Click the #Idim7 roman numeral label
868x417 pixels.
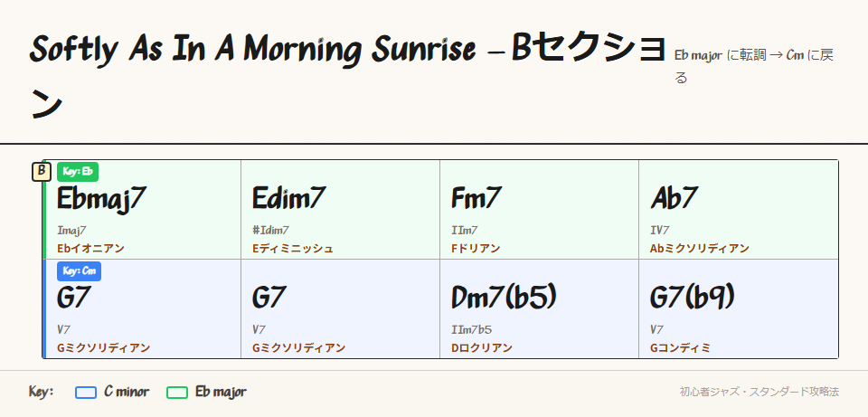271,230
